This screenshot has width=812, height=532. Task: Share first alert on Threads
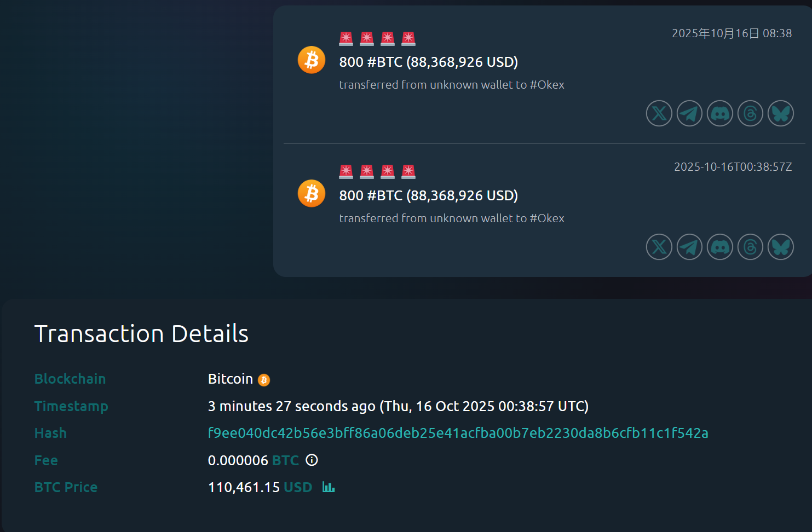[x=750, y=113]
